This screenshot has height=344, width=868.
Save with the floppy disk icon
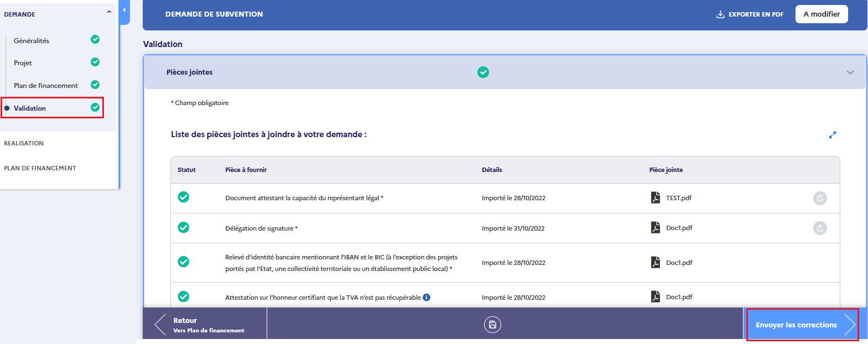pyautogui.click(x=492, y=325)
